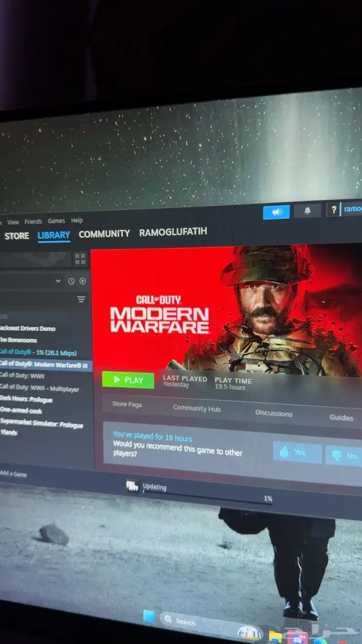Open File Explorer from the taskbar
Viewport: 362px width, 644px height.
[x=275, y=636]
